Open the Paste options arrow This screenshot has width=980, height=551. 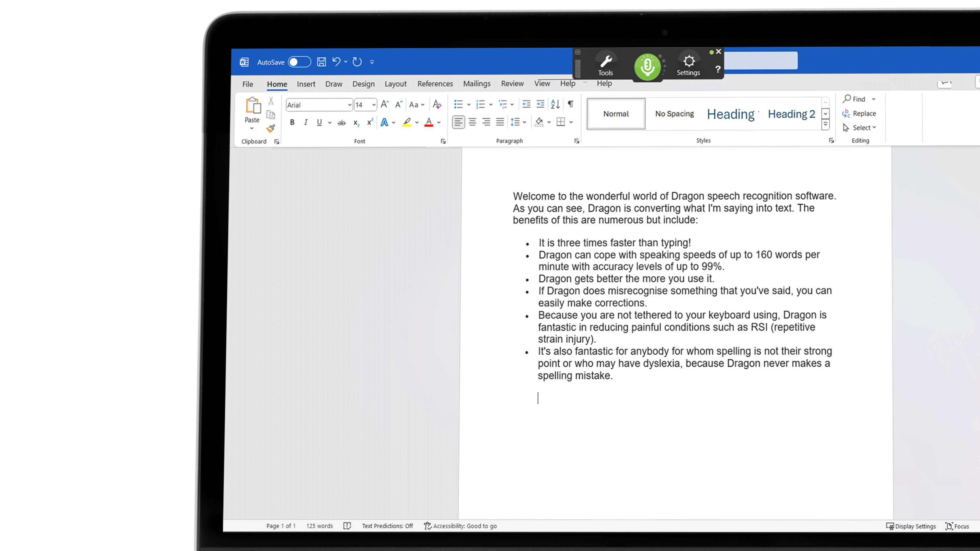pyautogui.click(x=252, y=128)
